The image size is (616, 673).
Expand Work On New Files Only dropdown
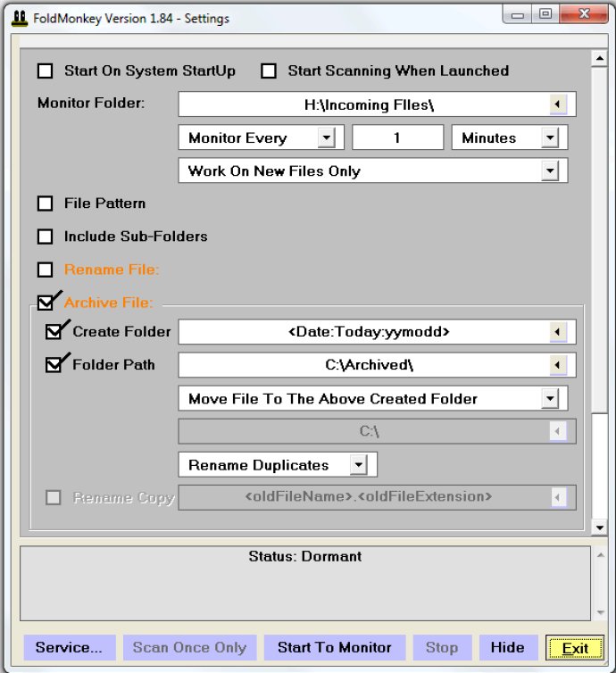(550, 170)
